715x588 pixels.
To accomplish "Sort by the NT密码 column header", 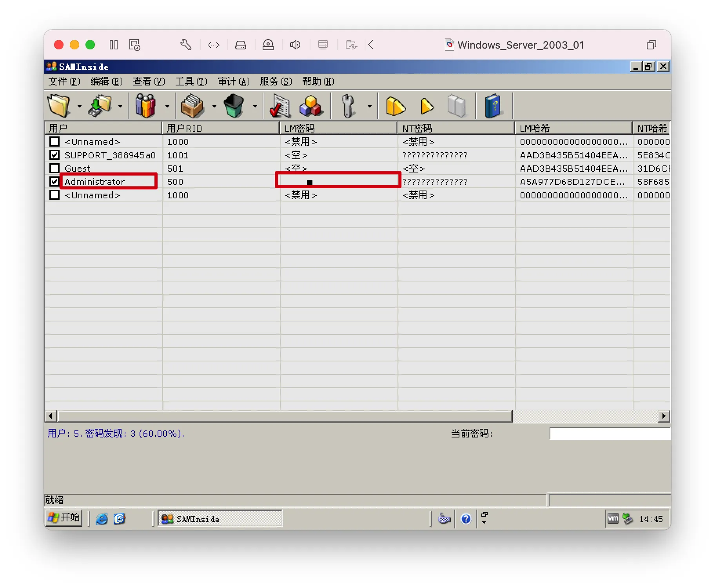I will (x=456, y=128).
